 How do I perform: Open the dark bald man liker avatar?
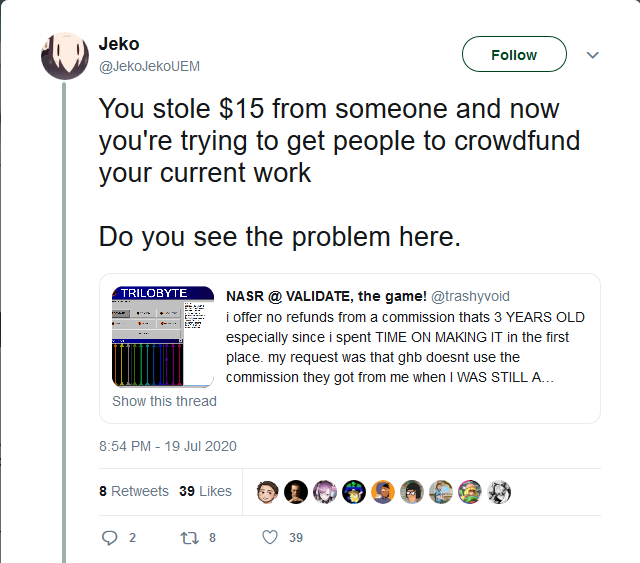[296, 492]
